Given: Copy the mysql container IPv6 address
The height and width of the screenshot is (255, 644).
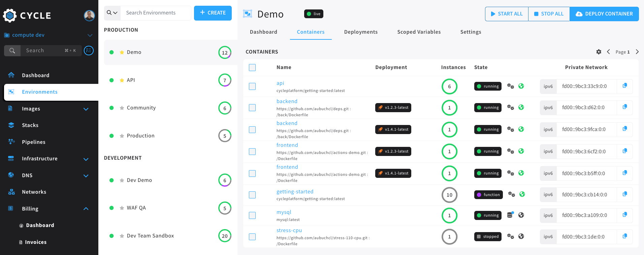Looking at the screenshot, I should tap(625, 215).
